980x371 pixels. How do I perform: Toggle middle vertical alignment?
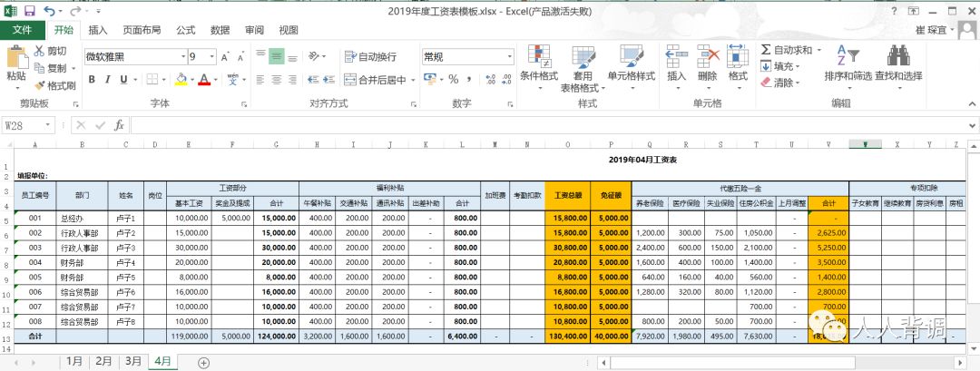coord(276,57)
